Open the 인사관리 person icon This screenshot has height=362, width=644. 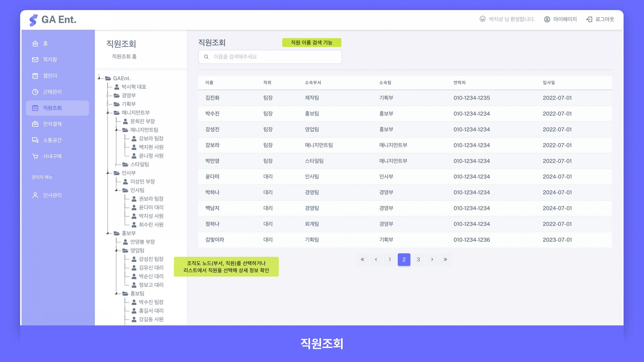(x=35, y=195)
